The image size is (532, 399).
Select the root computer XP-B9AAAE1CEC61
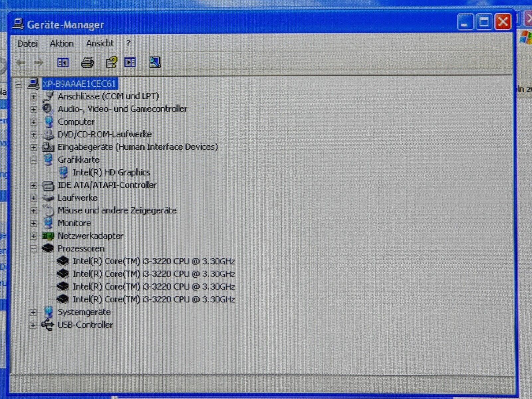point(79,84)
